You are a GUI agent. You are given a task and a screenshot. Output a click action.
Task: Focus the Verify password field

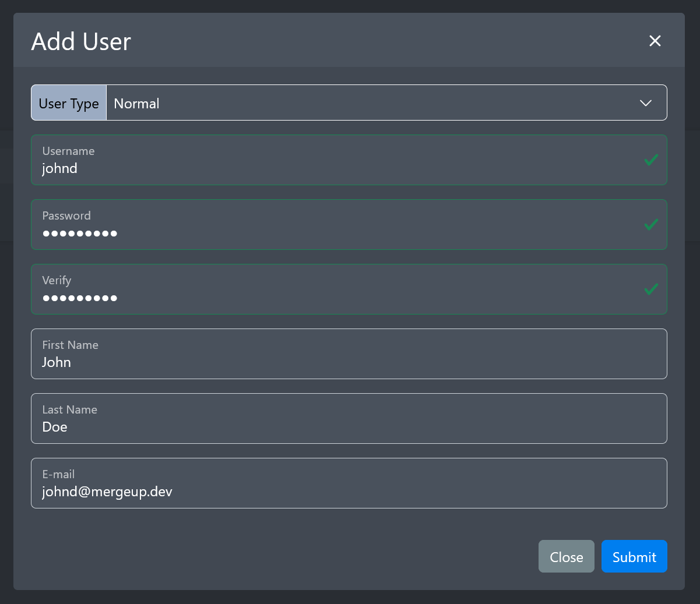[349, 289]
